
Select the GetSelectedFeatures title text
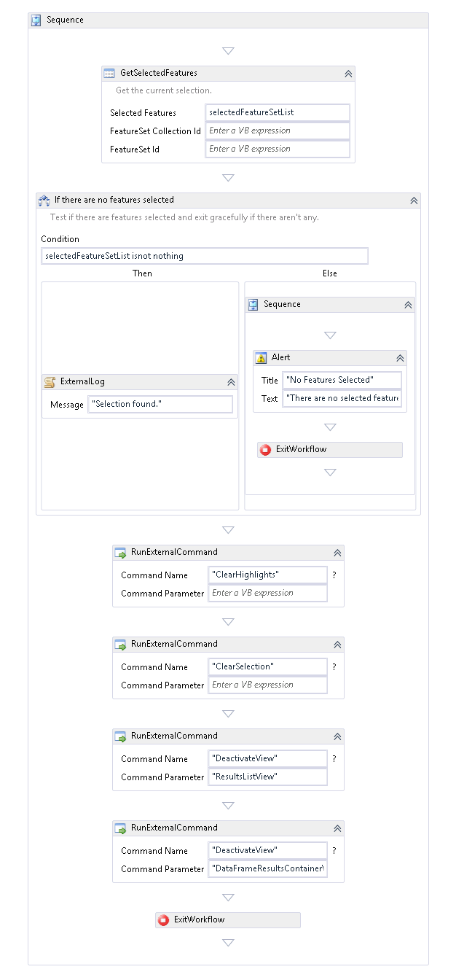point(159,74)
